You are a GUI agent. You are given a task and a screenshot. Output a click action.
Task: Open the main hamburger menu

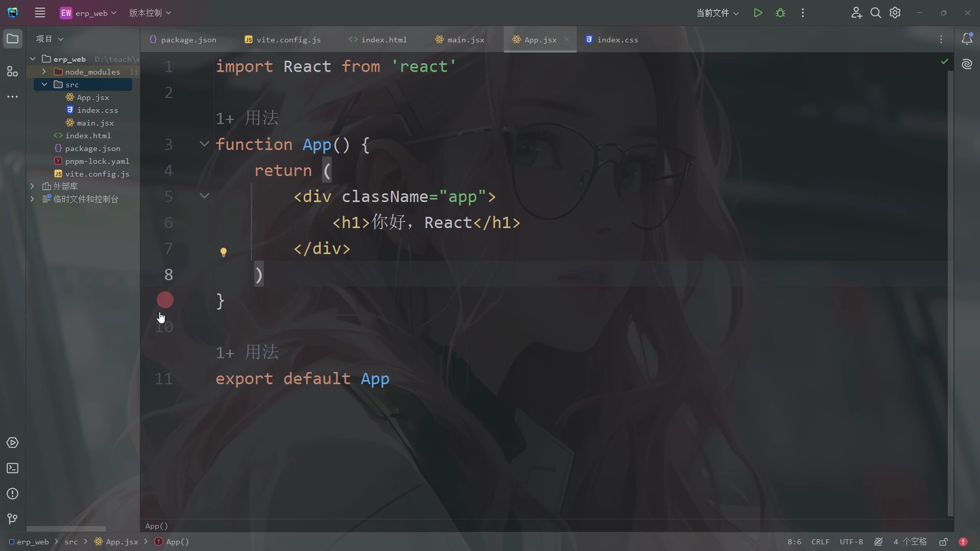click(40, 13)
